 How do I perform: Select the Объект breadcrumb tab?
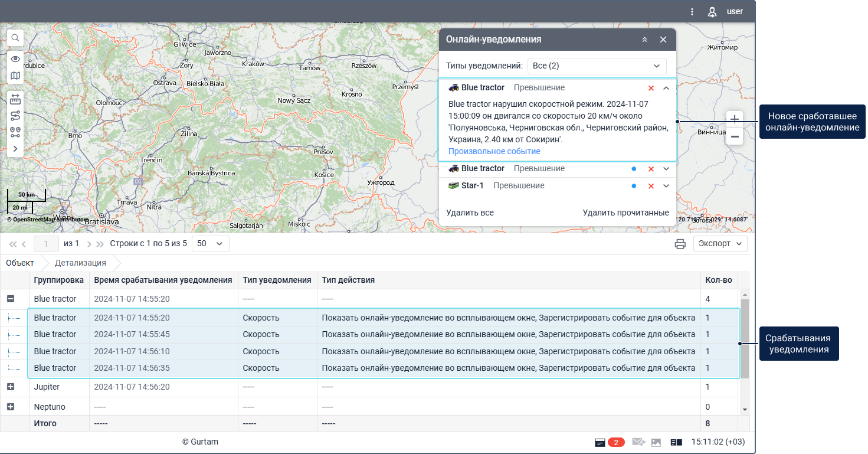coord(20,263)
